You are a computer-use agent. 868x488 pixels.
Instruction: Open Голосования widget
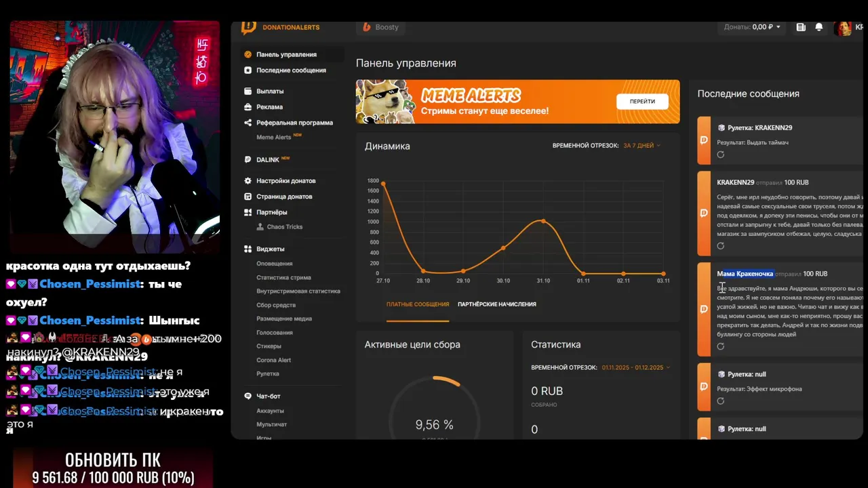275,332
